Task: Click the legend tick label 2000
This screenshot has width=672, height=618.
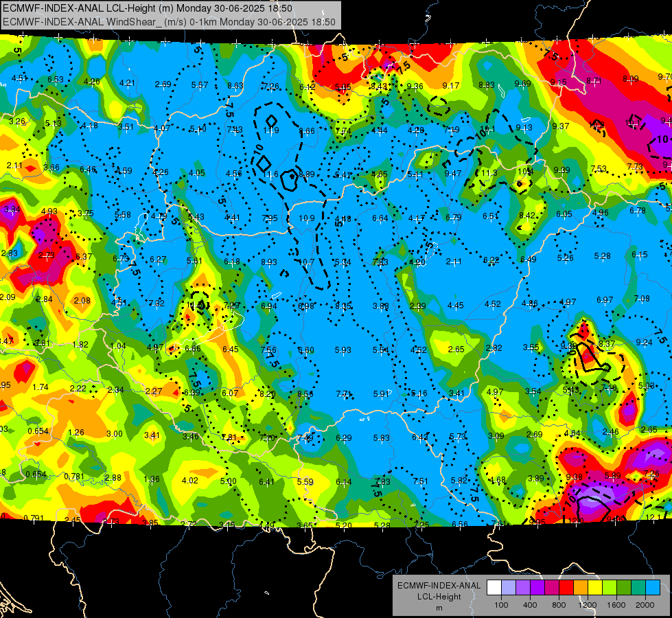Action: pos(645,605)
